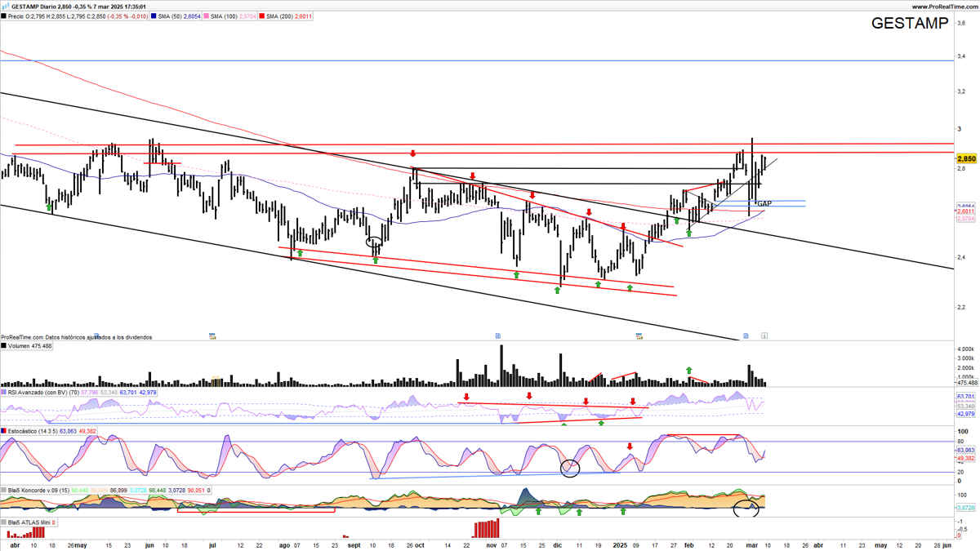Click the blue SMA (50) legend swatch
Viewport: 980px width, 551px height.
tap(154, 16)
